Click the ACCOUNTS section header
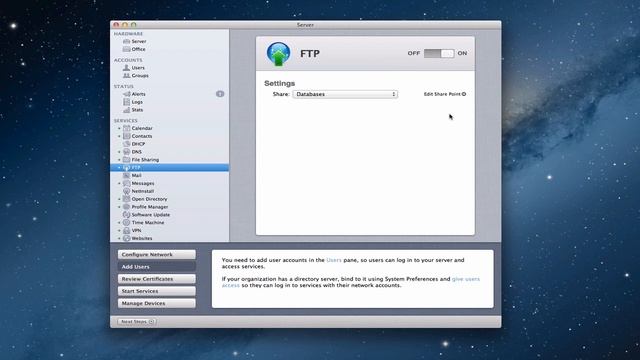The height and width of the screenshot is (360, 640). click(x=128, y=60)
